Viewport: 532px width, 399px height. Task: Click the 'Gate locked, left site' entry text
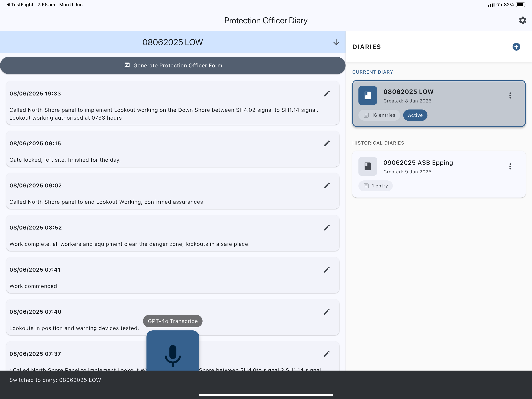(65, 160)
